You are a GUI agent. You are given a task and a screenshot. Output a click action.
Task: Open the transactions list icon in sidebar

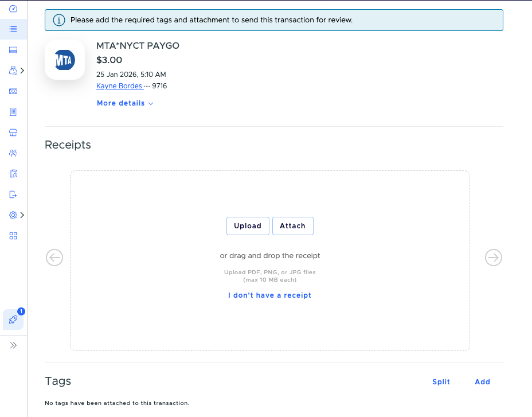coord(13,29)
